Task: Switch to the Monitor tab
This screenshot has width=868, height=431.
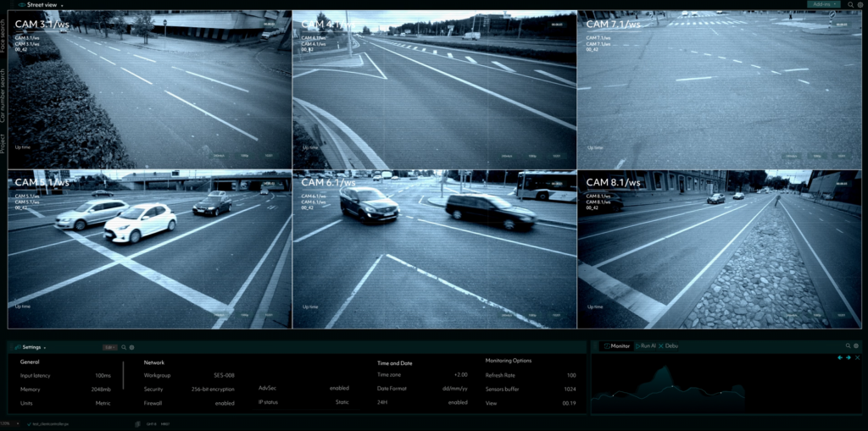Action: (x=616, y=345)
